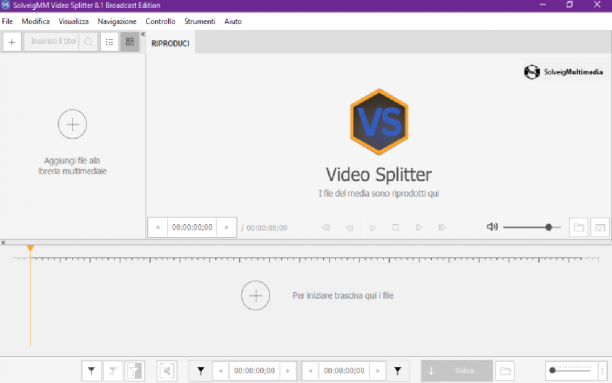This screenshot has width=612, height=383.
Task: Click the remove marker icon
Action: tap(113, 371)
